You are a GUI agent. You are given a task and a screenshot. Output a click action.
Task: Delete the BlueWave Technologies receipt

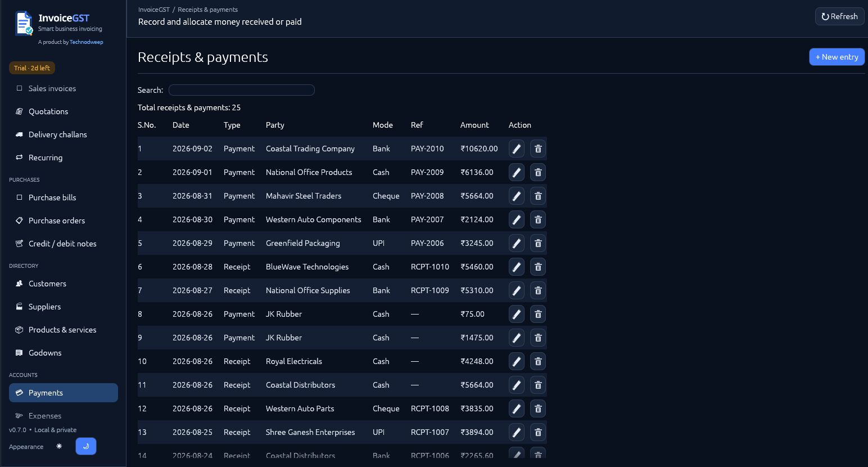click(538, 267)
